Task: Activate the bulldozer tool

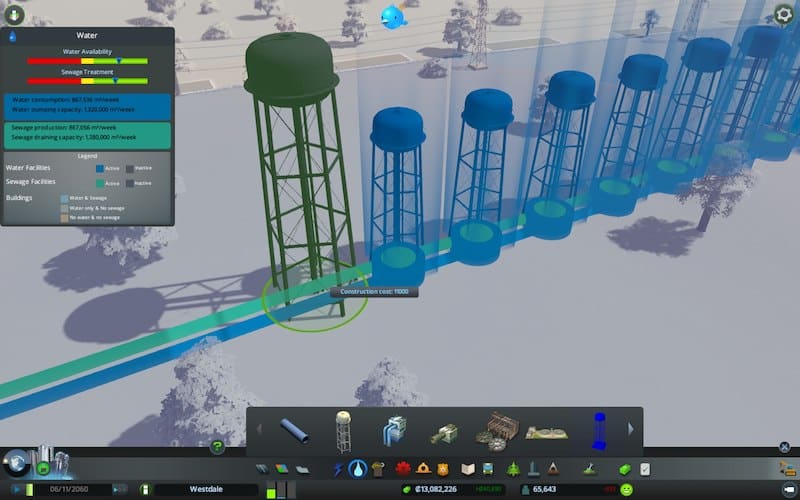Action: click(784, 468)
